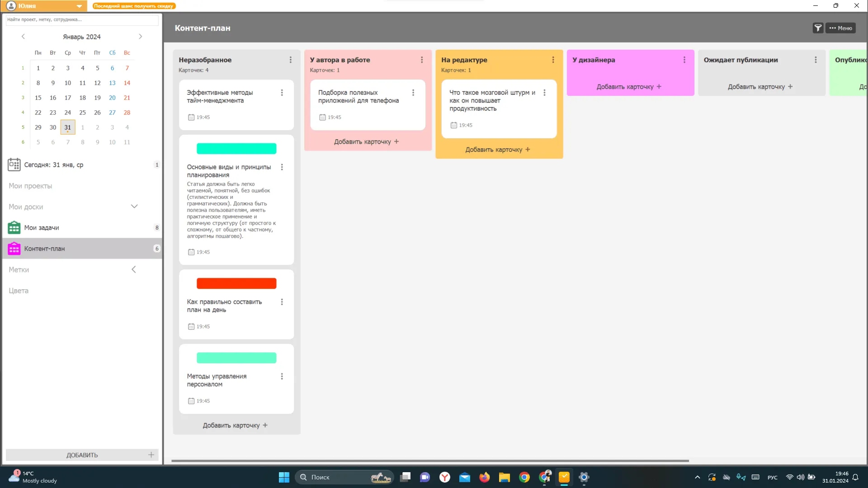Open Мои задачи green board icon
The width and height of the screenshot is (868, 488).
(x=14, y=228)
